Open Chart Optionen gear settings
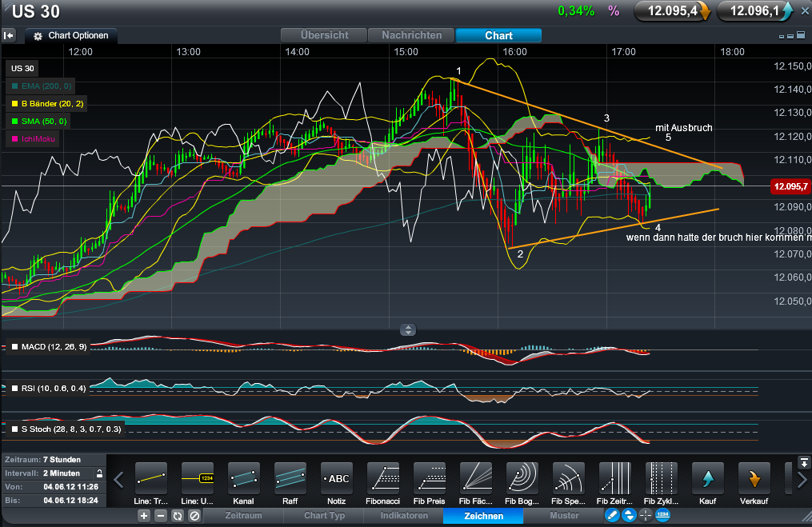This screenshot has height=527, width=812. click(71, 36)
